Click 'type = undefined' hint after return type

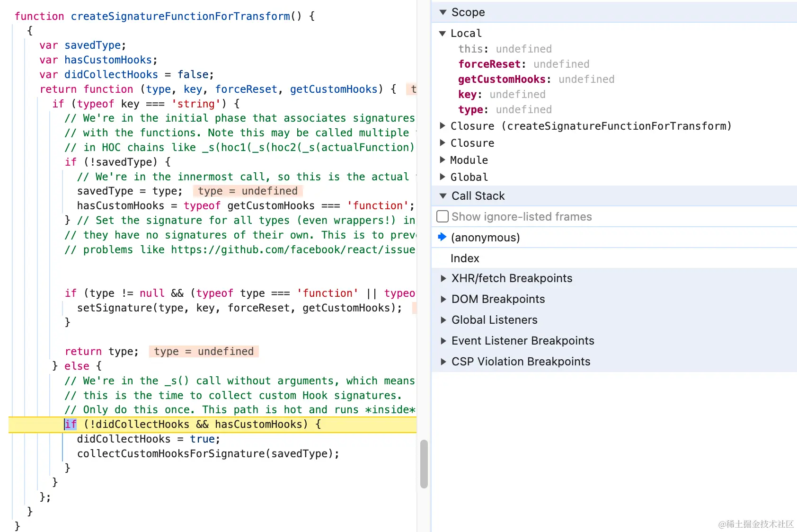point(204,352)
